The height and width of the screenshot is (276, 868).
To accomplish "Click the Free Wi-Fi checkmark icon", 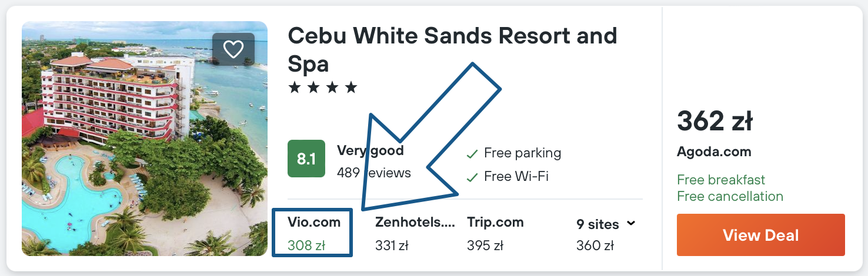I will (472, 176).
